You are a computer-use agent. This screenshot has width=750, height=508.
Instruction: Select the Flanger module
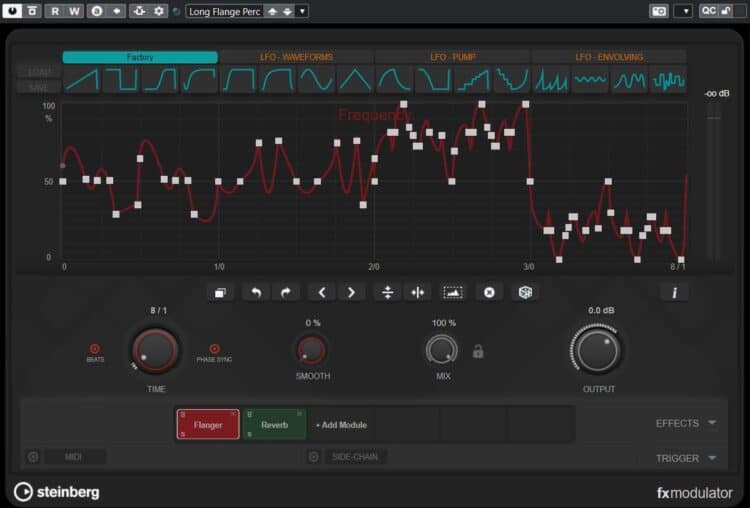tap(208, 424)
